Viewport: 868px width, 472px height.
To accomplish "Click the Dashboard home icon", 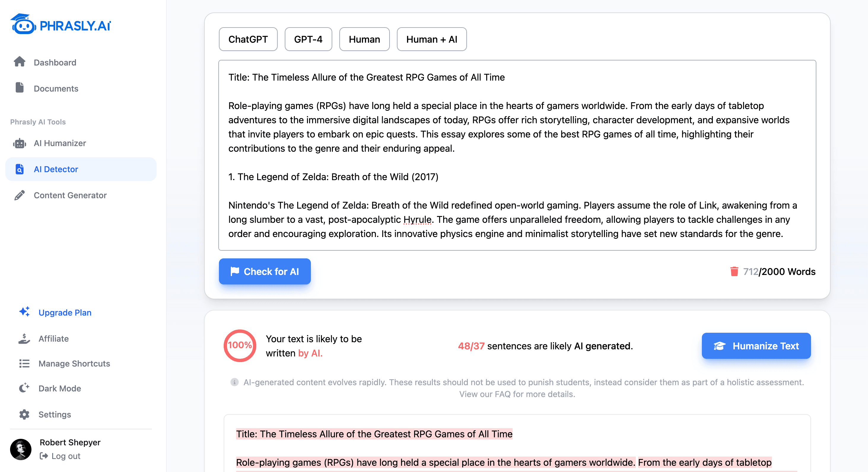I will [x=20, y=62].
